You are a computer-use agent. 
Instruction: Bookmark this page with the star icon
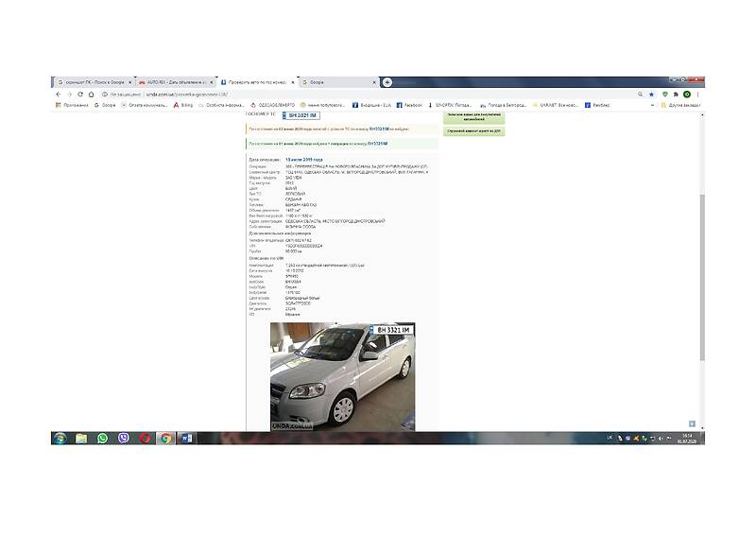point(651,95)
